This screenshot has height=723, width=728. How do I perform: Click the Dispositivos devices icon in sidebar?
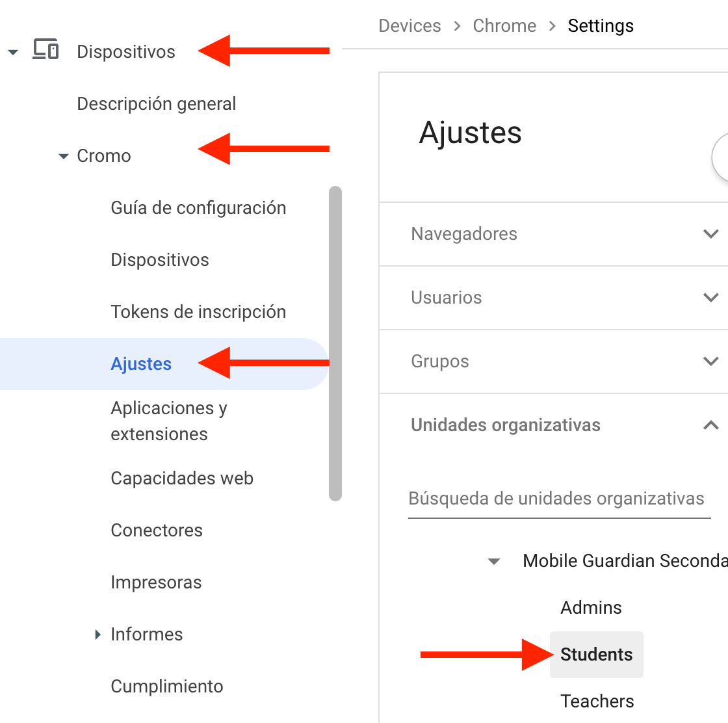[x=45, y=51]
